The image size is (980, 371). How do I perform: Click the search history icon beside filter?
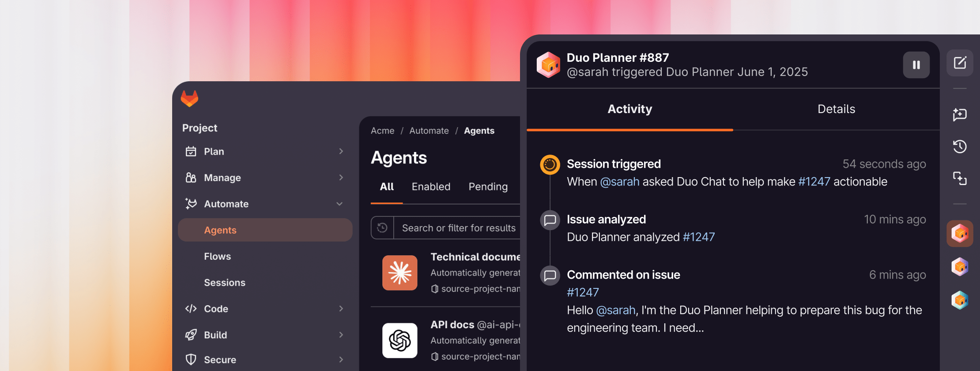coord(382,228)
